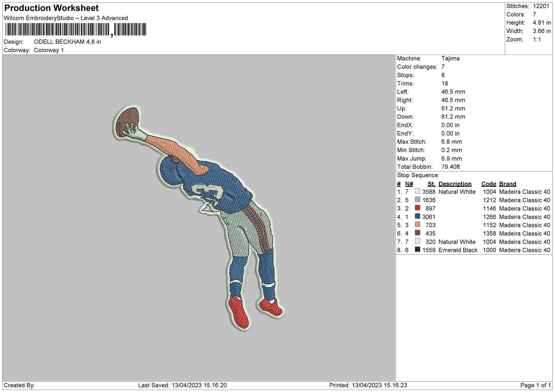This screenshot has width=555, height=392.
Task: Click the Stitches count value 12201
Action: tap(541, 6)
